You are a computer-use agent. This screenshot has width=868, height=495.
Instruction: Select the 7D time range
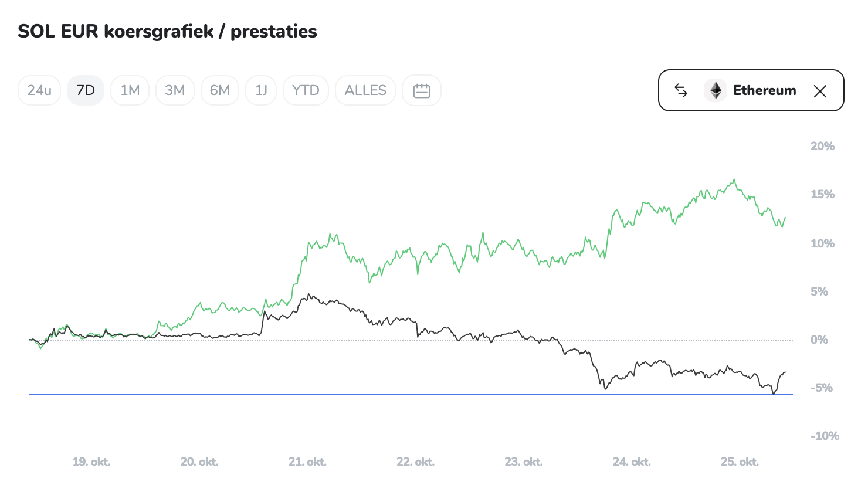click(86, 90)
